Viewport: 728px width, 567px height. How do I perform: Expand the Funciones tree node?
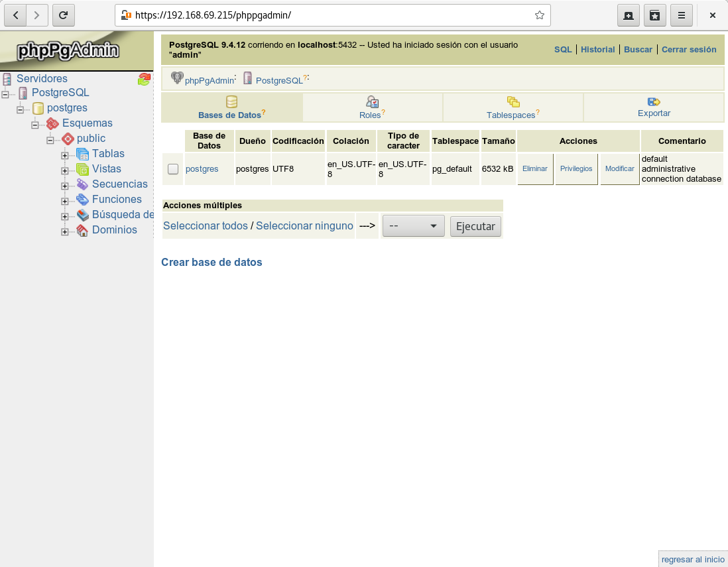65,201
